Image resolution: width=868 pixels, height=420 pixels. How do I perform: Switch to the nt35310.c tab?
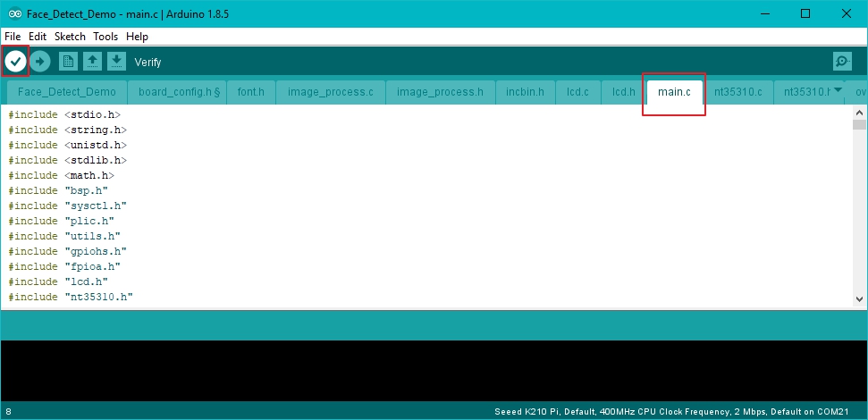tap(737, 92)
